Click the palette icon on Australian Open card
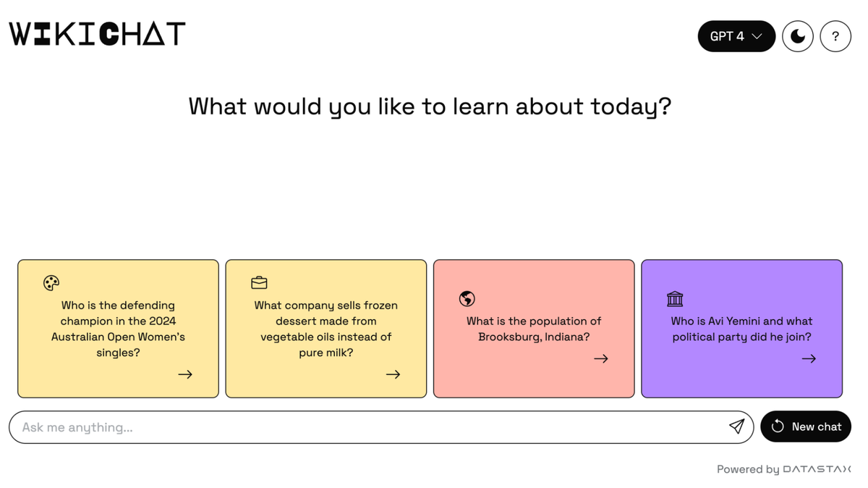 [51, 282]
